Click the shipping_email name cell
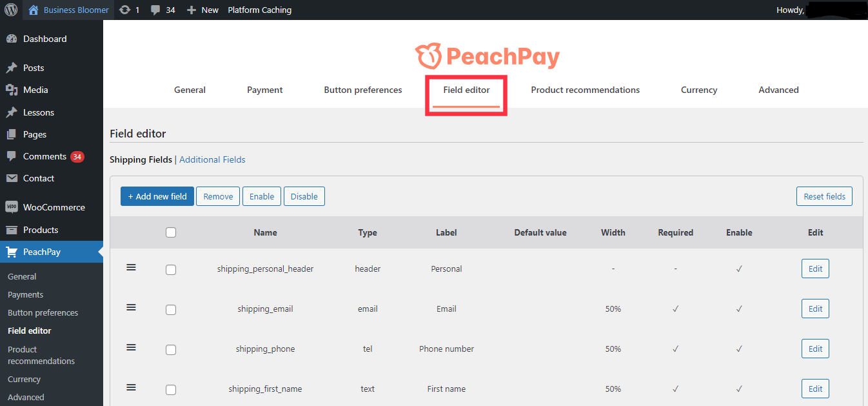This screenshot has height=406, width=868. coord(265,309)
